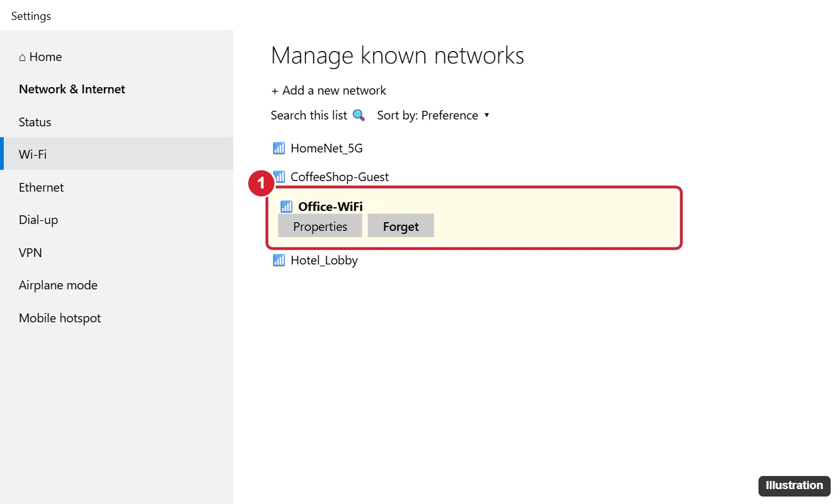The image size is (840, 504).
Task: Click the Hotel_Lobby signal icon
Action: pos(279,260)
